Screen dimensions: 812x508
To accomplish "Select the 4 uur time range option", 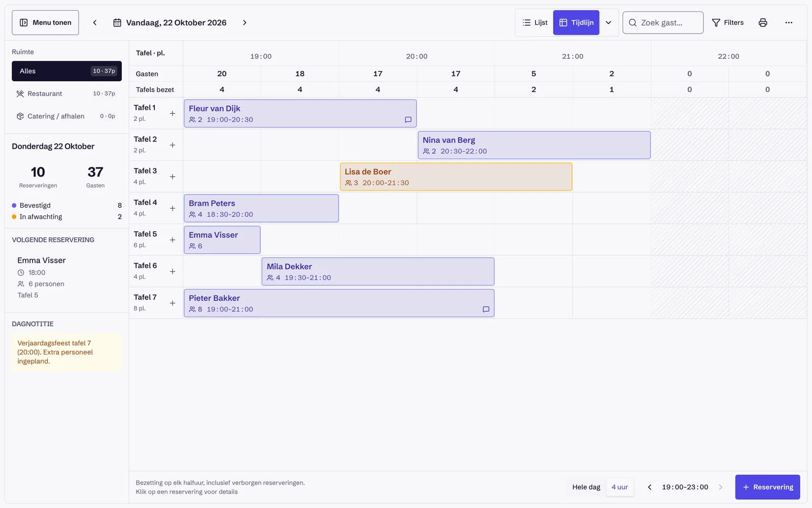I will [620, 487].
